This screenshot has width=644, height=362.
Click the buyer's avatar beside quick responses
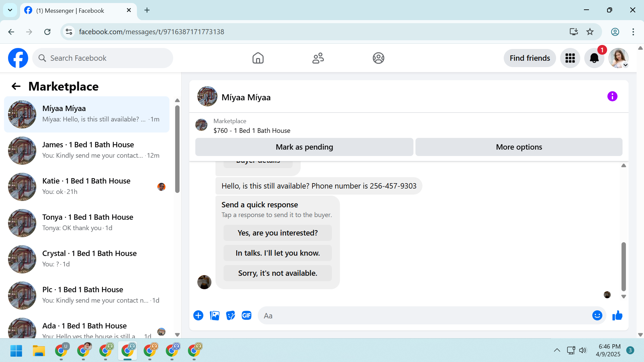(204, 282)
